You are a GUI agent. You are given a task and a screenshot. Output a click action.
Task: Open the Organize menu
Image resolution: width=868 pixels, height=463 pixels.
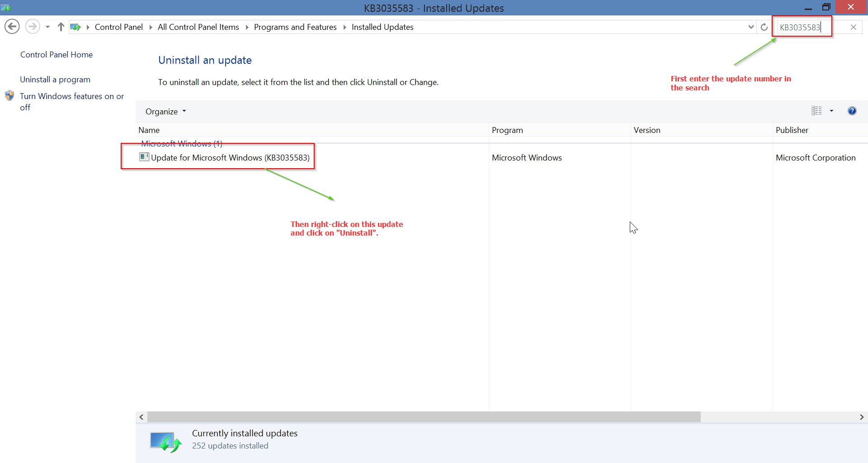point(165,112)
